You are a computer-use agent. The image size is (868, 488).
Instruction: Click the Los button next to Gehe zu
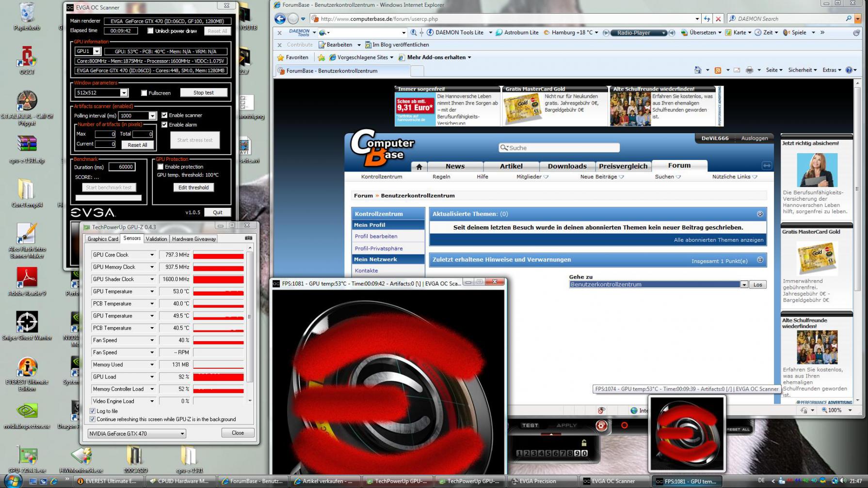(757, 284)
